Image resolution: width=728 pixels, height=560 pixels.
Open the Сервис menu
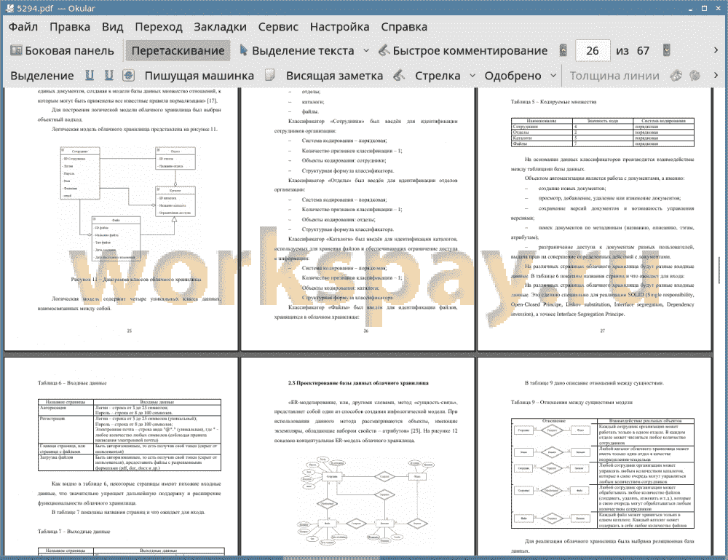coord(278,27)
